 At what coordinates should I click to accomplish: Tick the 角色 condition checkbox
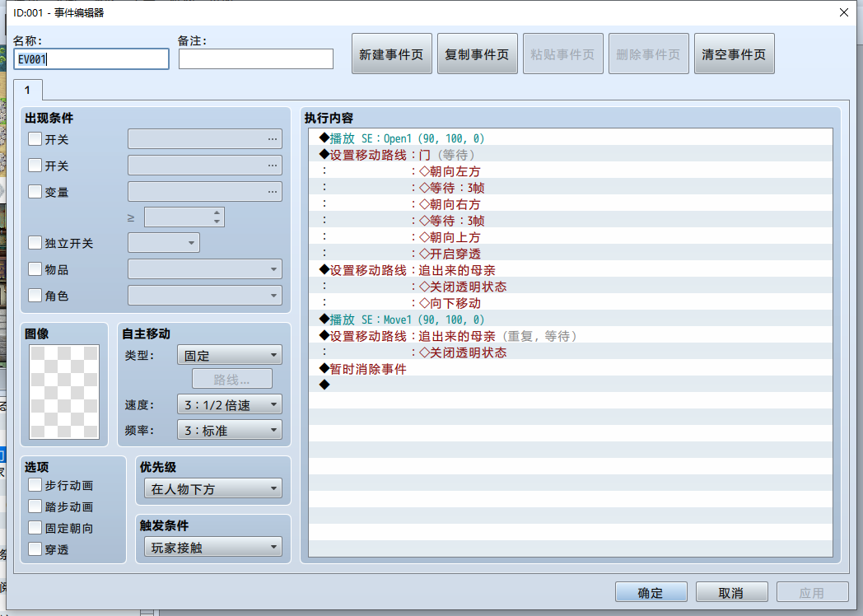coord(35,296)
